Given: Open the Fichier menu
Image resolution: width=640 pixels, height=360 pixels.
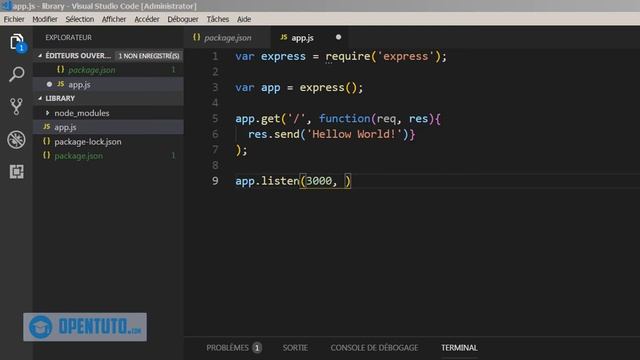Looking at the screenshot, I should point(14,19).
